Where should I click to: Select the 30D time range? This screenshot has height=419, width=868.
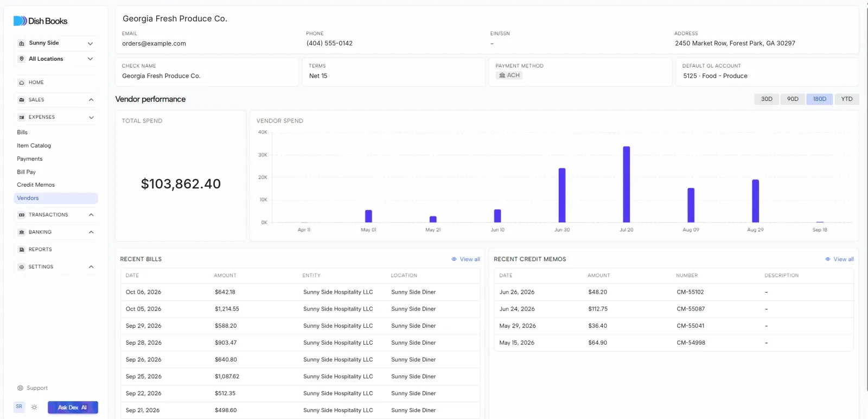[767, 99]
